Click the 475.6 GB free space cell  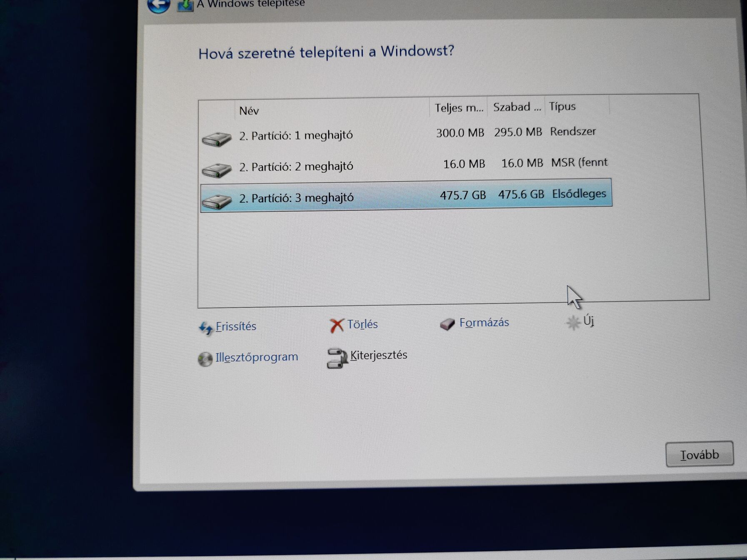[x=521, y=194]
